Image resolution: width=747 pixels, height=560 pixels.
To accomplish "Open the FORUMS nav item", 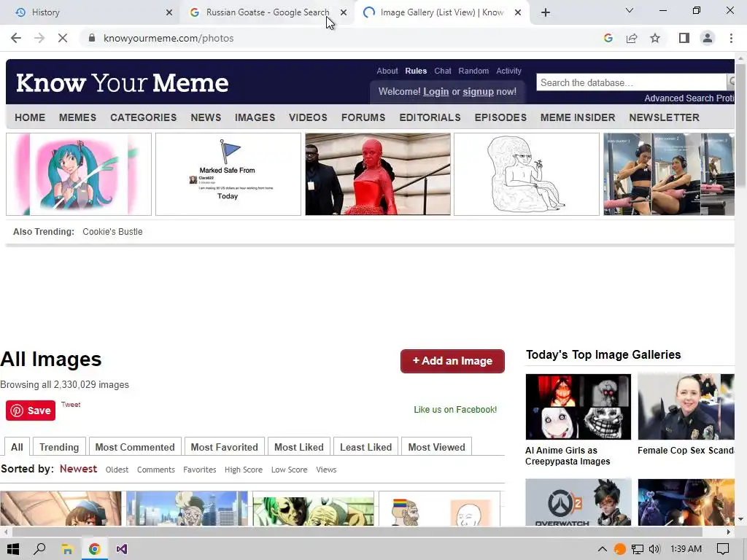I will (363, 117).
